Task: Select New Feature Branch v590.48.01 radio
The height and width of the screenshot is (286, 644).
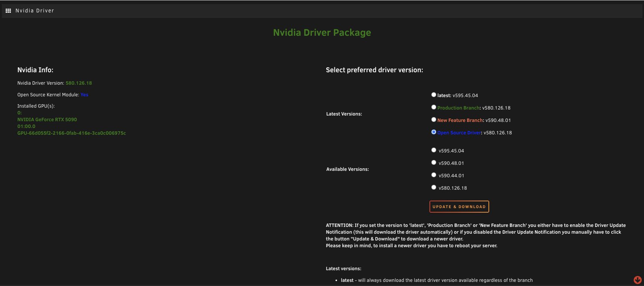Action: pos(434,120)
